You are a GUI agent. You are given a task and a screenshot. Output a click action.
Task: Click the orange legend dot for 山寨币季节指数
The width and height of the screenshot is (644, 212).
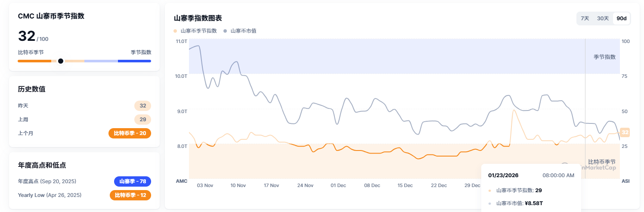pyautogui.click(x=175, y=31)
